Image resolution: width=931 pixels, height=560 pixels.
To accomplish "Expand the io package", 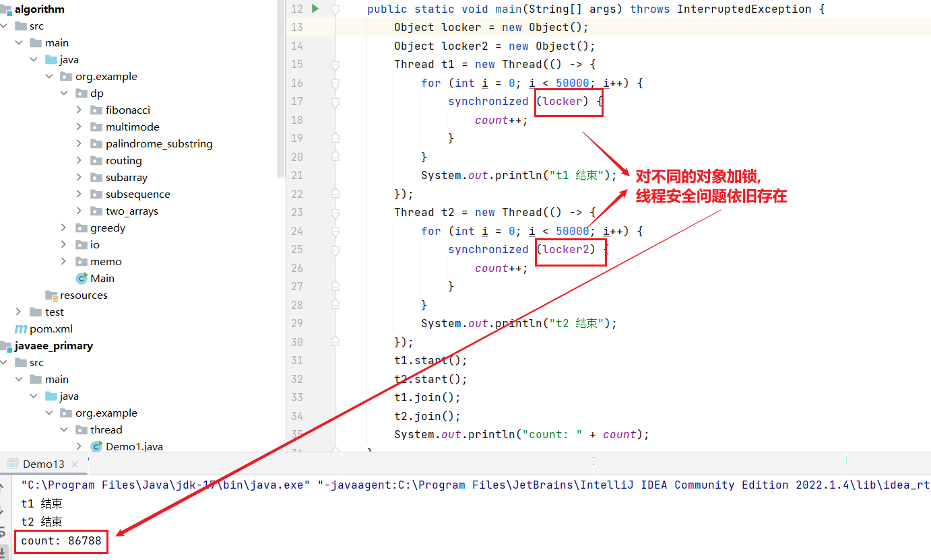I will [x=65, y=244].
